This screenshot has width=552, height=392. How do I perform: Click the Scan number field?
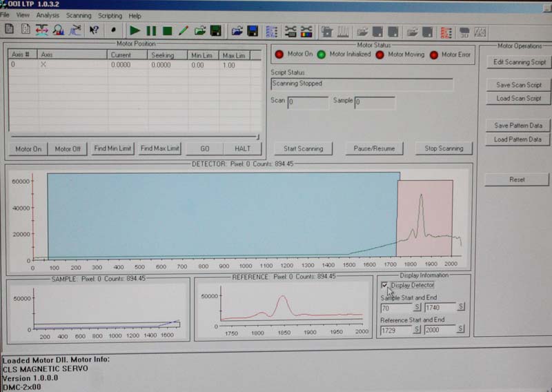pyautogui.click(x=308, y=103)
